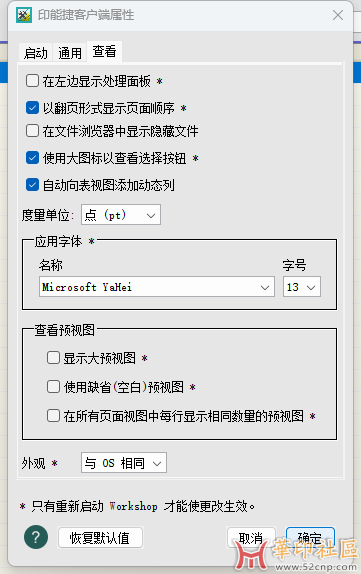Uncheck 以翻页形式显示页面顺序 option
Screen dimensions: 361x574
tap(32, 108)
